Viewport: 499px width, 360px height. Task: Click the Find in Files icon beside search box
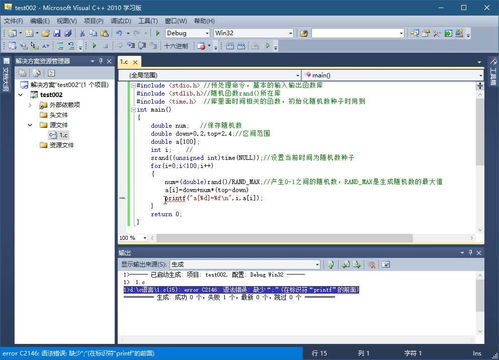point(304,33)
